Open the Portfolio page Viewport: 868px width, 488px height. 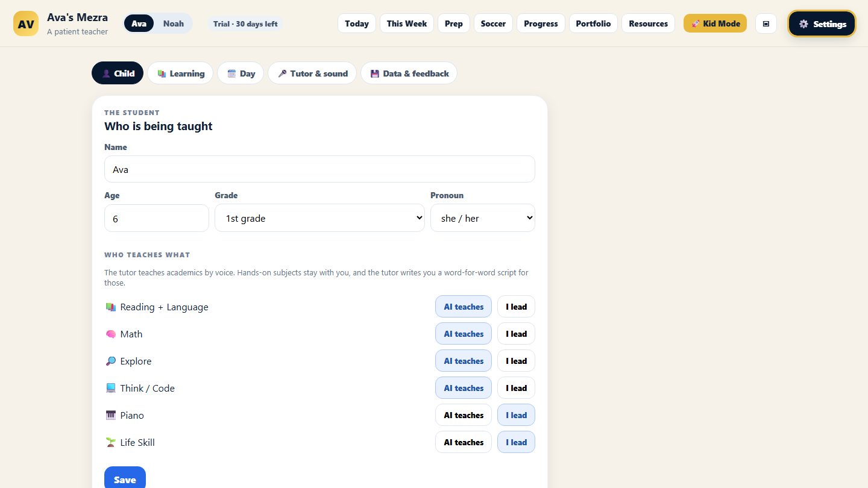click(x=593, y=23)
